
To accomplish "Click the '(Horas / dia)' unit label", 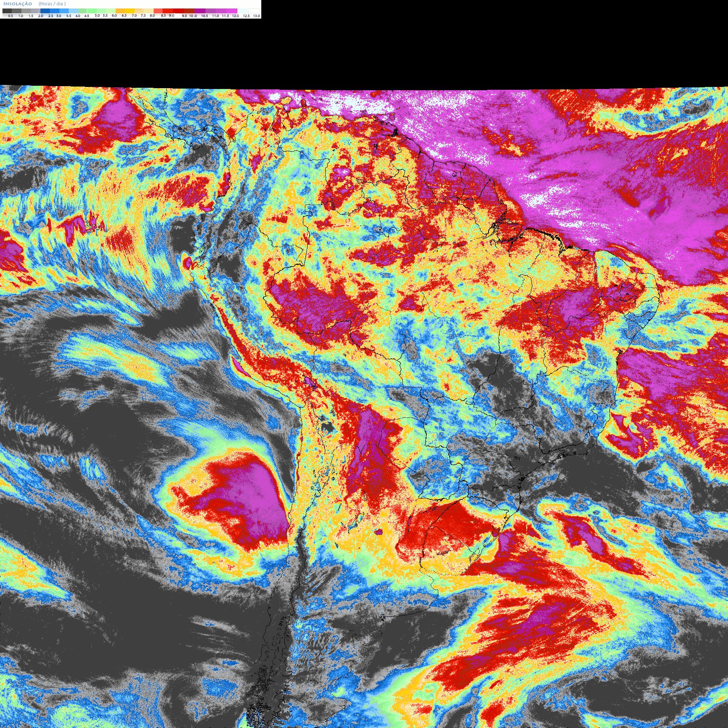I will [52, 4].
